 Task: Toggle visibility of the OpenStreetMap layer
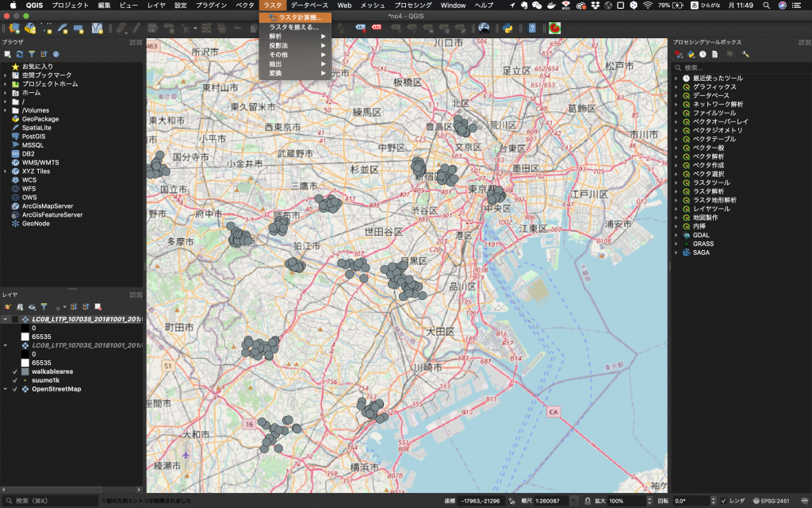click(x=15, y=389)
